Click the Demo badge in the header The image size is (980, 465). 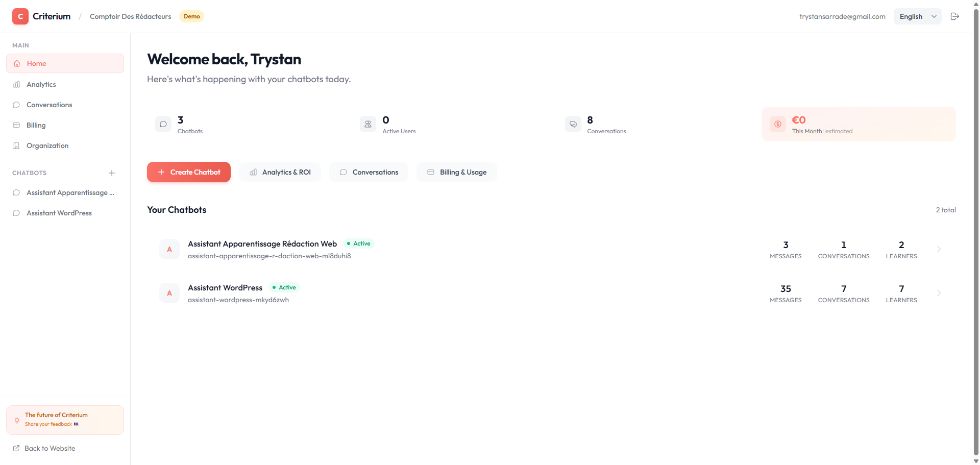[191, 16]
